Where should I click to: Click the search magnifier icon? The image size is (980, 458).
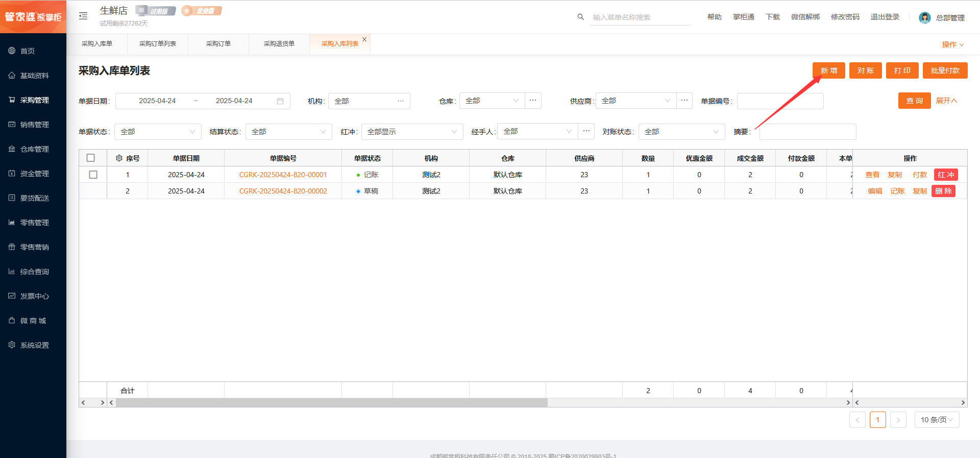coord(580,17)
